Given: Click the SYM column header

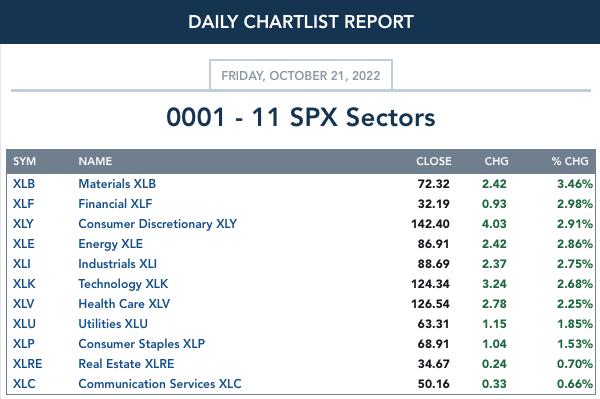Looking at the screenshot, I should point(24,161).
